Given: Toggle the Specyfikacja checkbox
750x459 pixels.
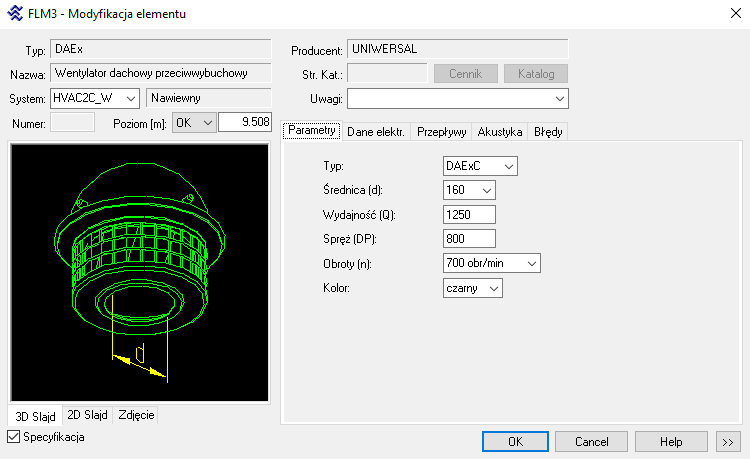Looking at the screenshot, I should (x=14, y=437).
